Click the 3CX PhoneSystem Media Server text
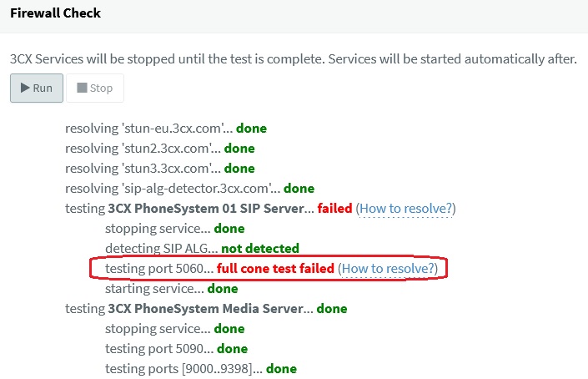588x379 pixels. [x=205, y=308]
